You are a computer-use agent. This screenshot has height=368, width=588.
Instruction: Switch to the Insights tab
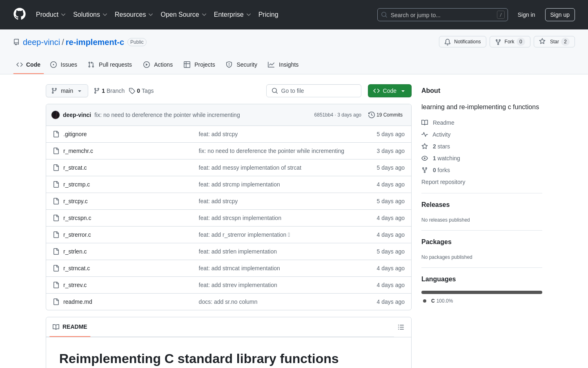(x=283, y=65)
